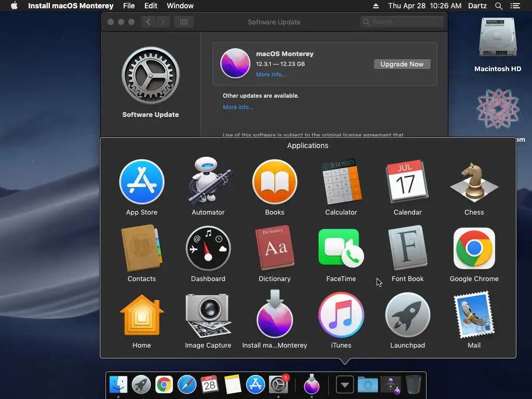Open Safari from the Dock
The width and height of the screenshot is (532, 399).
tap(187, 385)
